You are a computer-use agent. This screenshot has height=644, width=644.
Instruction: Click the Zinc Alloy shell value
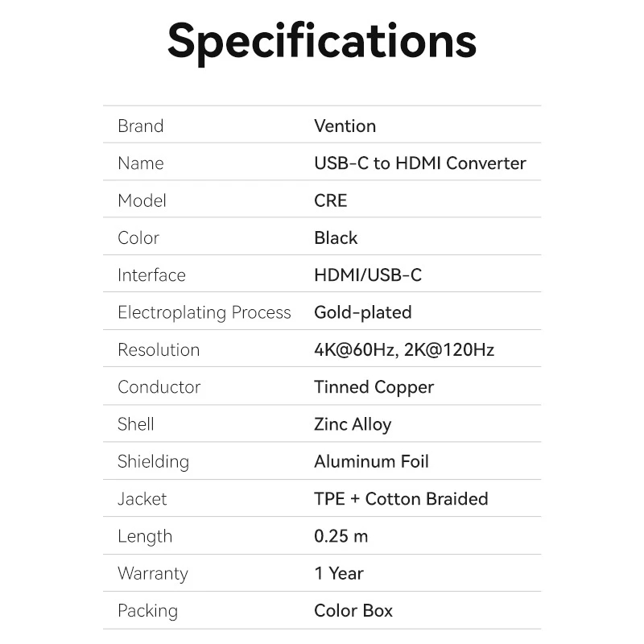pyautogui.click(x=353, y=424)
